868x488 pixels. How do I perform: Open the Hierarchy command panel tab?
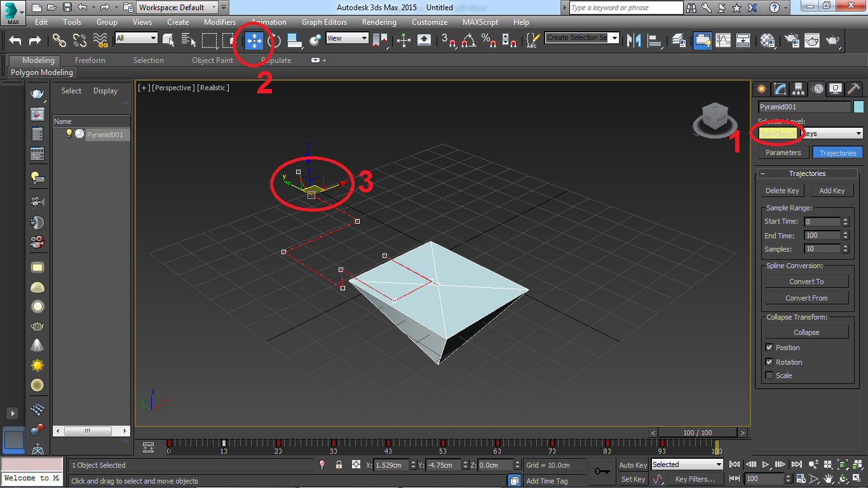tap(798, 89)
